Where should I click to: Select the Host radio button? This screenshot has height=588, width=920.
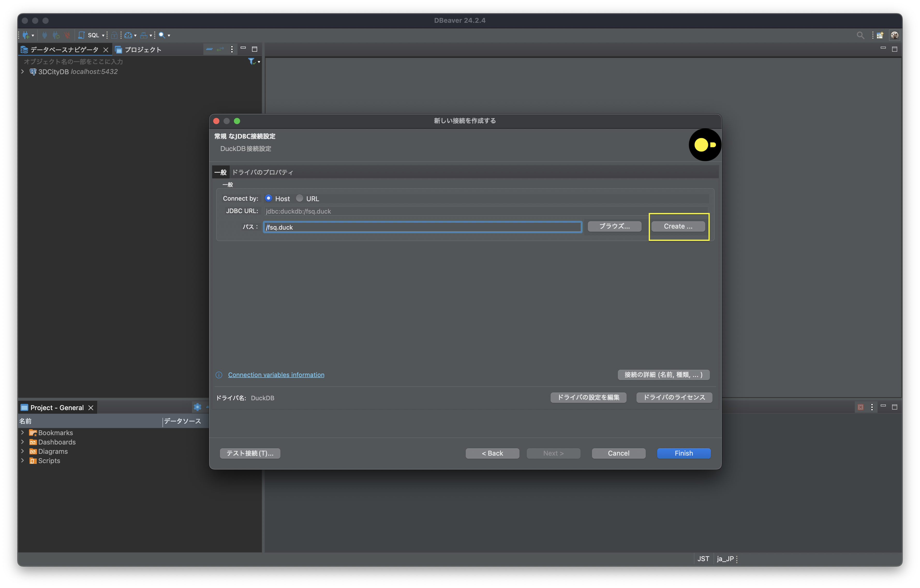(269, 198)
